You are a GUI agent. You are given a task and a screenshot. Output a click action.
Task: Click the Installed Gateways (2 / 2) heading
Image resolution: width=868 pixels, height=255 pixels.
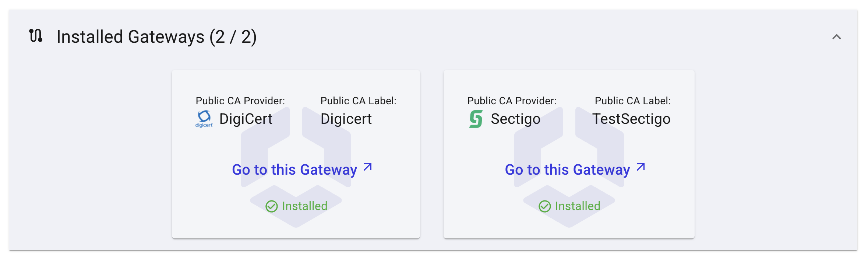click(156, 37)
